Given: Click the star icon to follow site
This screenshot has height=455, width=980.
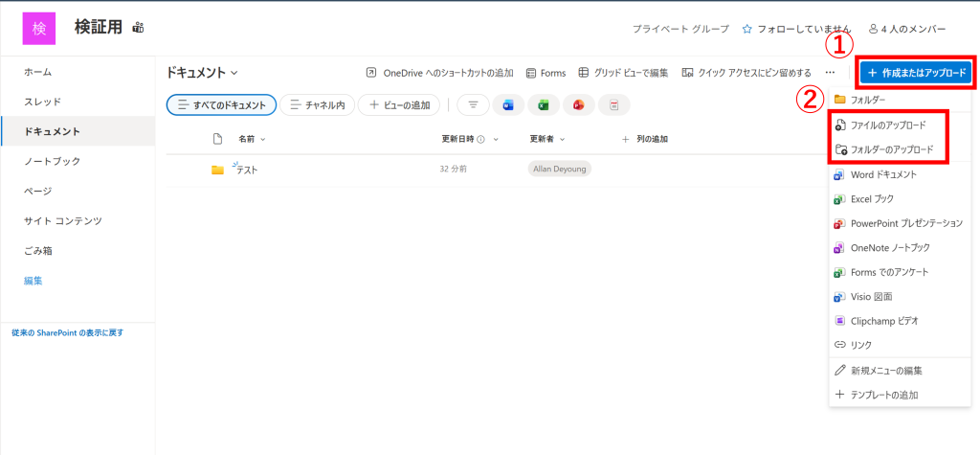Looking at the screenshot, I should (x=746, y=29).
